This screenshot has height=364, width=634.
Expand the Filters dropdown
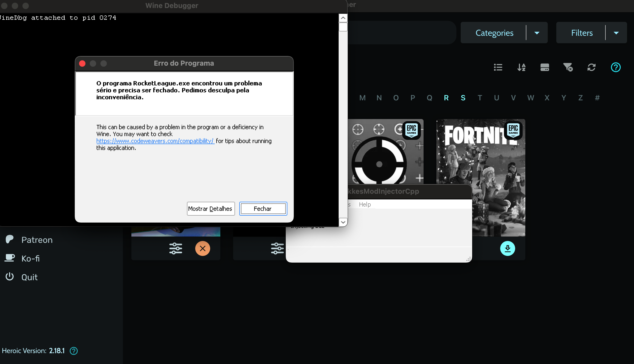pyautogui.click(x=616, y=33)
